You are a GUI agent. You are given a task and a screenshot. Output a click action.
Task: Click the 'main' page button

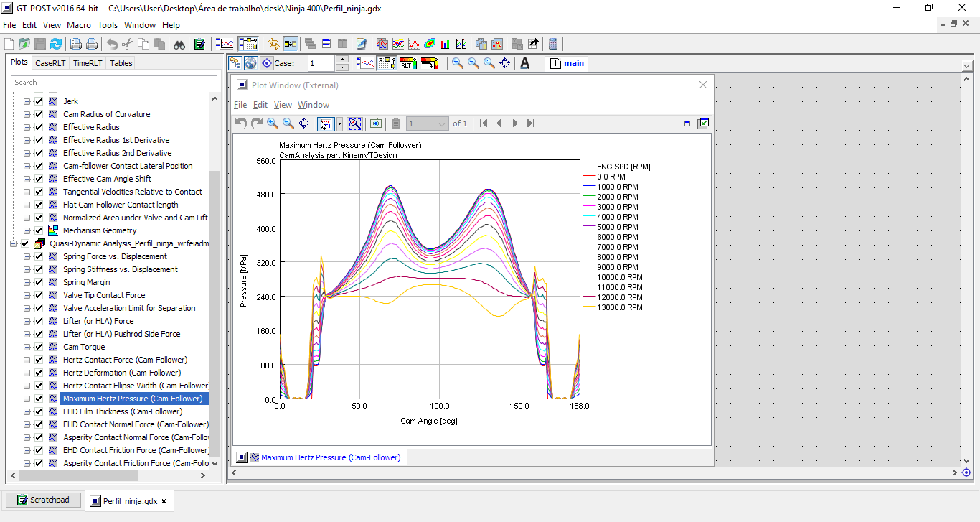(567, 63)
